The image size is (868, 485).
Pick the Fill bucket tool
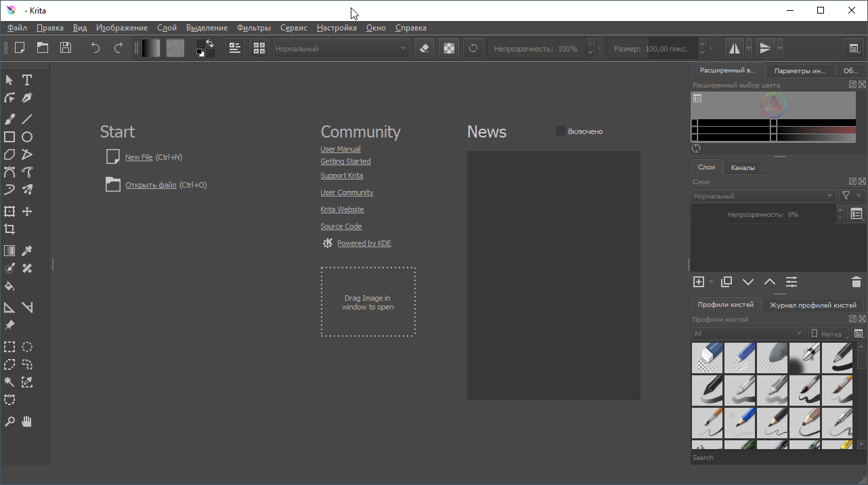coord(9,286)
